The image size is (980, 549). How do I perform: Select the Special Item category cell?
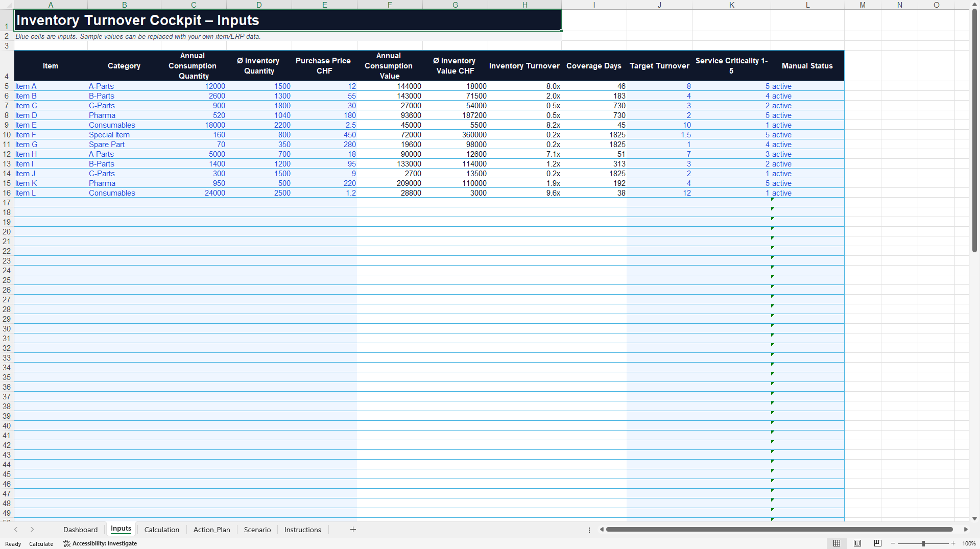coord(124,135)
